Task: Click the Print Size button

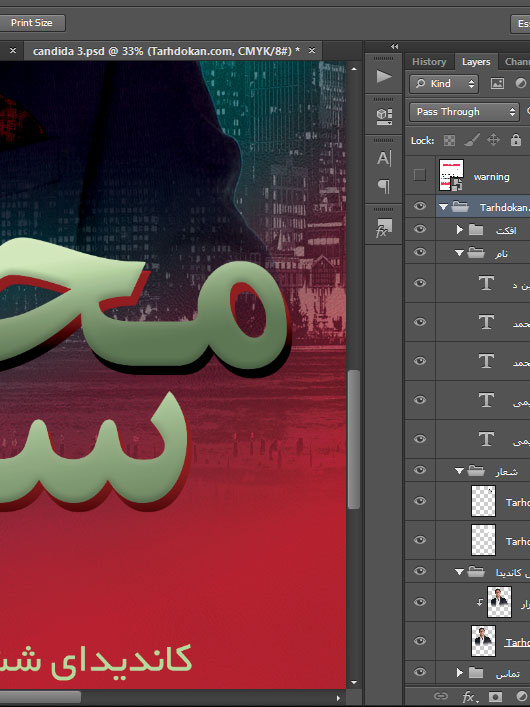Action: tap(32, 23)
